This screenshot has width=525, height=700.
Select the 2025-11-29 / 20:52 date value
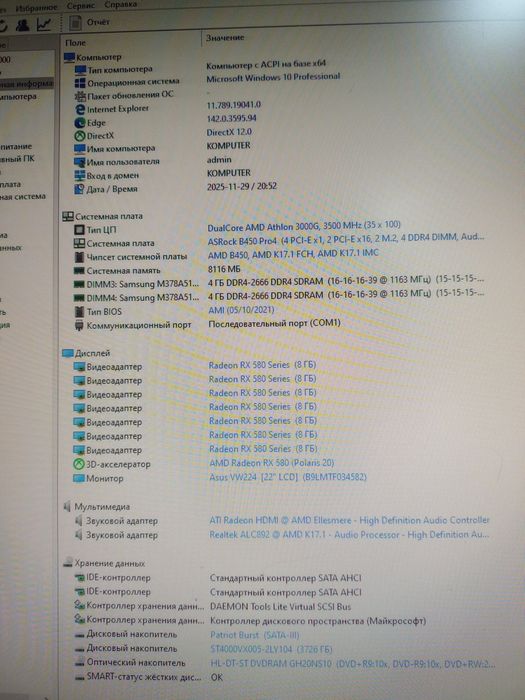coord(242,186)
